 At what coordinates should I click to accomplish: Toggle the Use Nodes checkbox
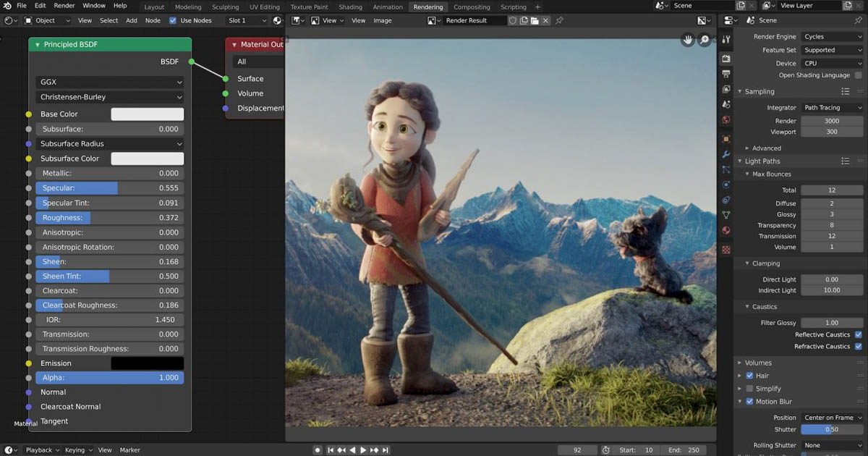pos(173,20)
